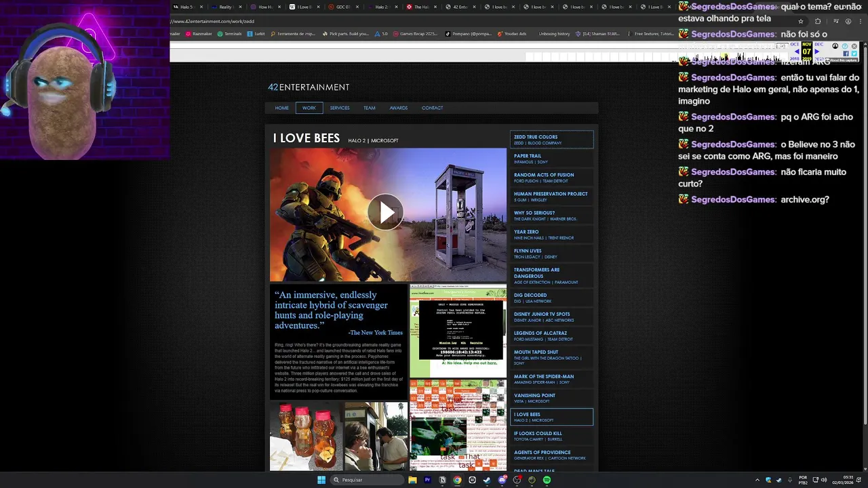Open the SERVICES navigation item
868x488 pixels.
point(340,108)
